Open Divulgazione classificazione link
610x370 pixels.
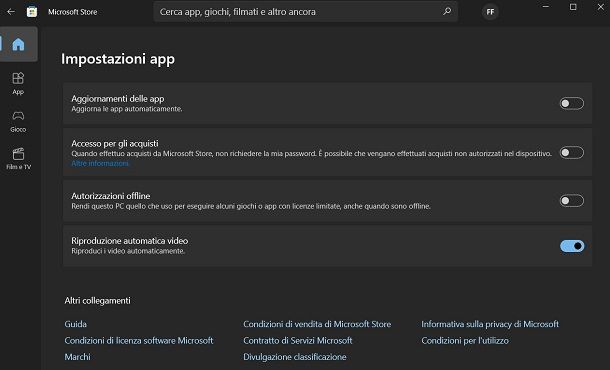pyautogui.click(x=294, y=357)
